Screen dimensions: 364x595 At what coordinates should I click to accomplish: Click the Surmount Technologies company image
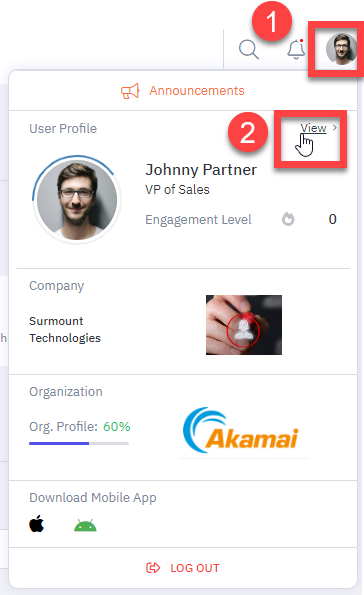[244, 325]
